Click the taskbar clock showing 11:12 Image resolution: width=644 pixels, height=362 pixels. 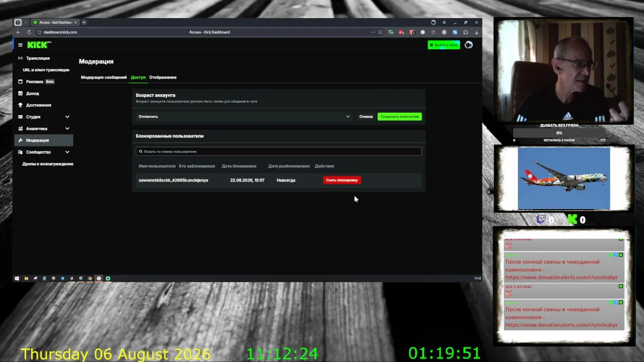[477, 278]
